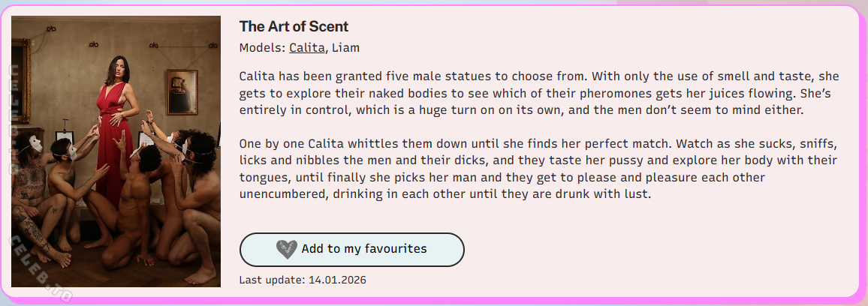Click the heart icon in the favourites button
The width and height of the screenshot is (868, 306).
[286, 249]
